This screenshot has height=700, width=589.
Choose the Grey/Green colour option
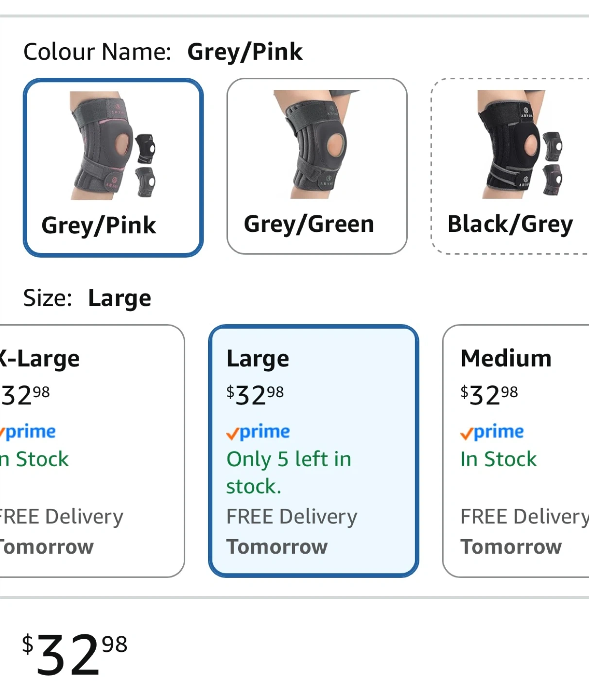point(317,166)
